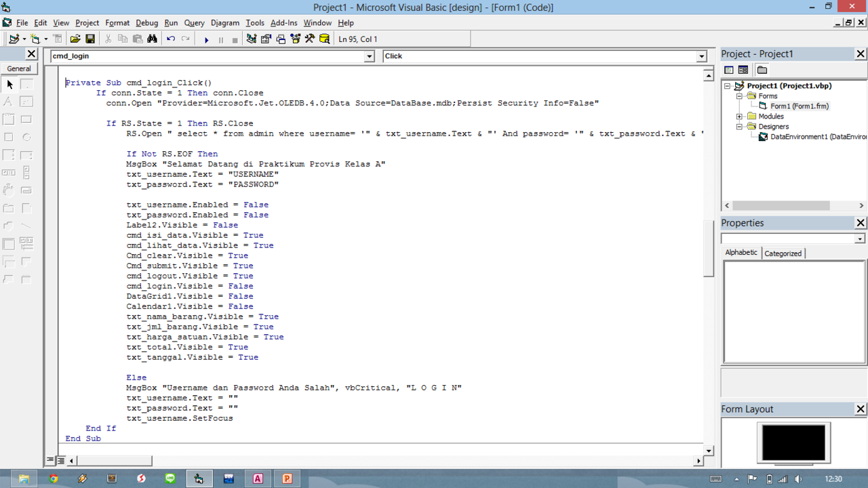Image resolution: width=868 pixels, height=488 pixels.
Task: Click the 12:30 taskbar clock
Action: (x=833, y=479)
